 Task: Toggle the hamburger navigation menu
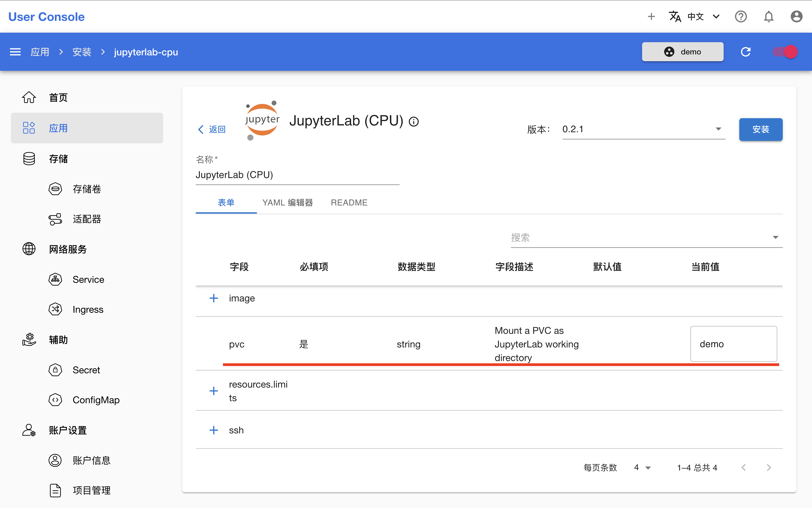click(15, 52)
